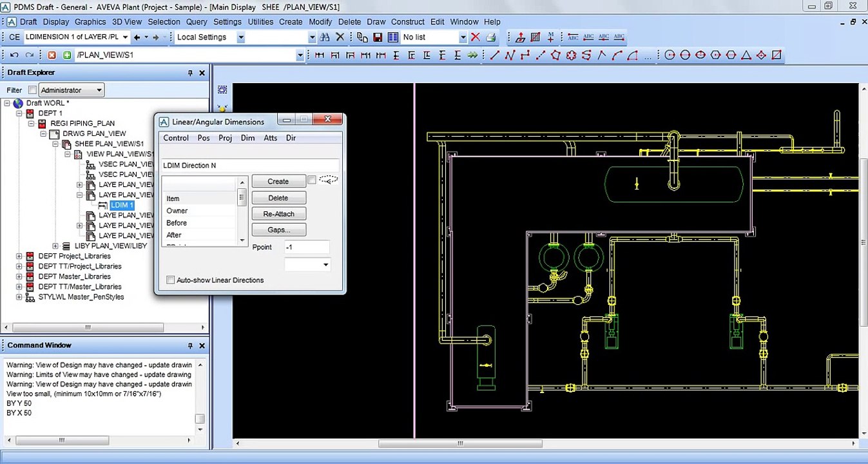The width and height of the screenshot is (868, 464).
Task: Click the navigate back arrow beside CE field
Action: click(x=137, y=37)
